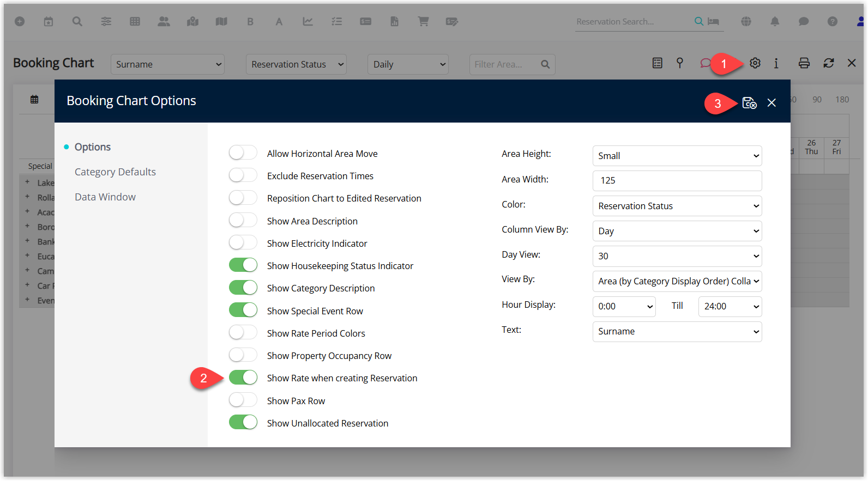Open the chat bubble icon in header
Viewport: 868px width, 481px height.
coord(804,21)
